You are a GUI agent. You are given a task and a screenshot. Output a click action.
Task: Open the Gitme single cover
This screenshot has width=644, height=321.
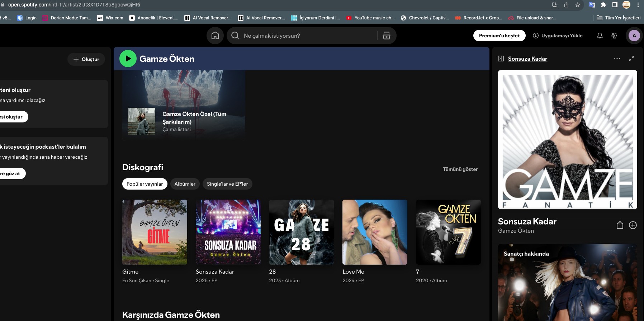pos(155,232)
